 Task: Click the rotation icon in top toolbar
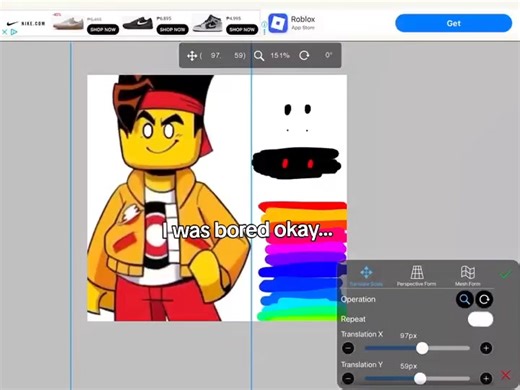(304, 55)
